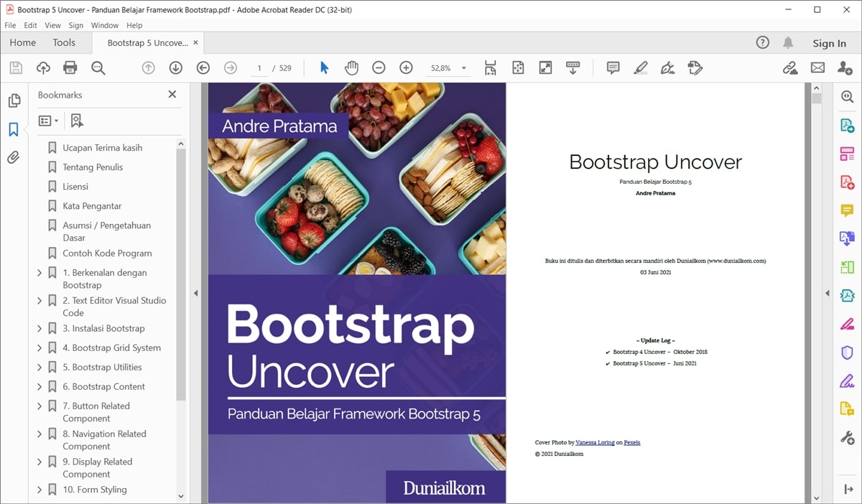Close the Bookmarks panel
Viewport: 862px width, 504px height.
pyautogui.click(x=172, y=94)
